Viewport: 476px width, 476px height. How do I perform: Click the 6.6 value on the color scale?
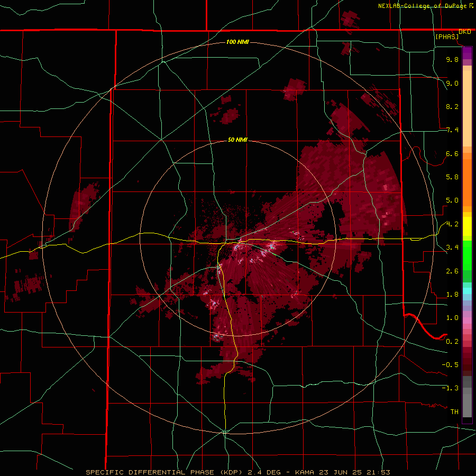click(452, 153)
